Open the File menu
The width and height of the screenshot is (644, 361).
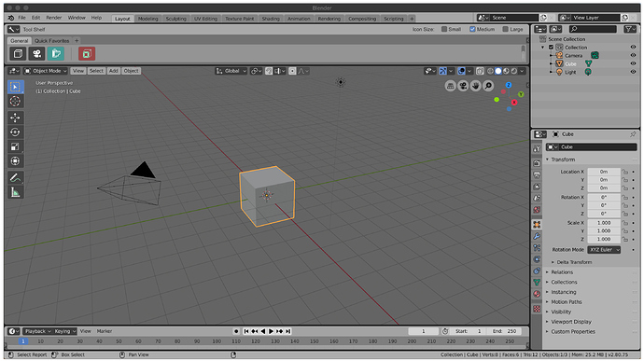(21, 18)
